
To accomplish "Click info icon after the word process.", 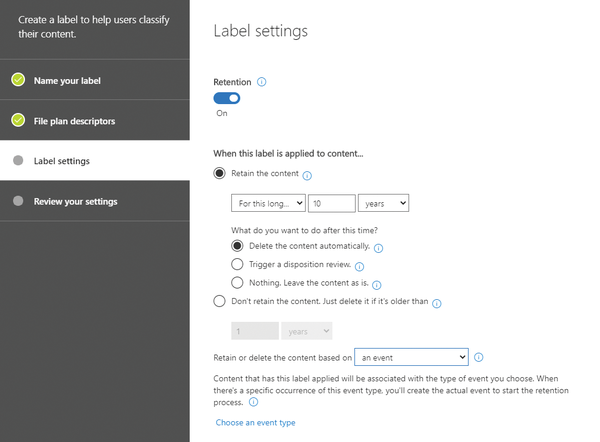I will [x=253, y=402].
